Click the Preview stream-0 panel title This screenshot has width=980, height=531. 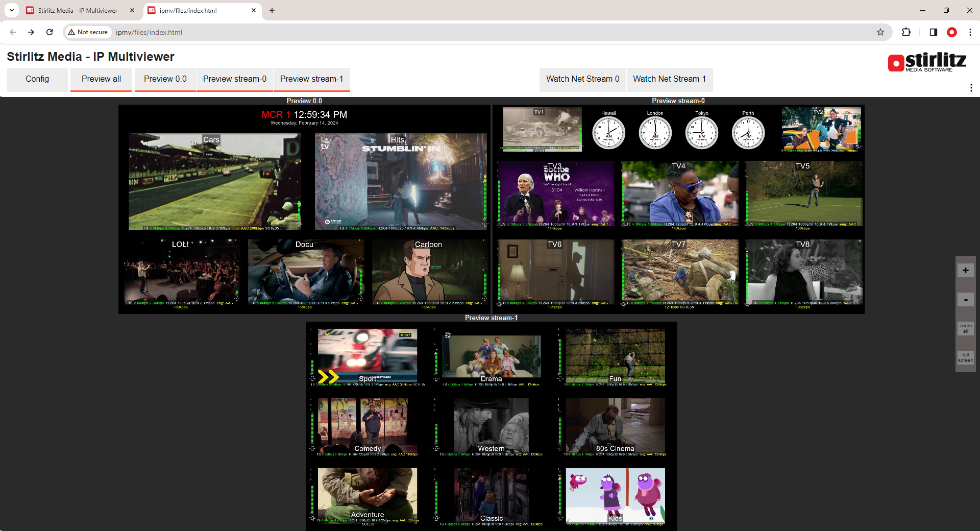click(678, 101)
